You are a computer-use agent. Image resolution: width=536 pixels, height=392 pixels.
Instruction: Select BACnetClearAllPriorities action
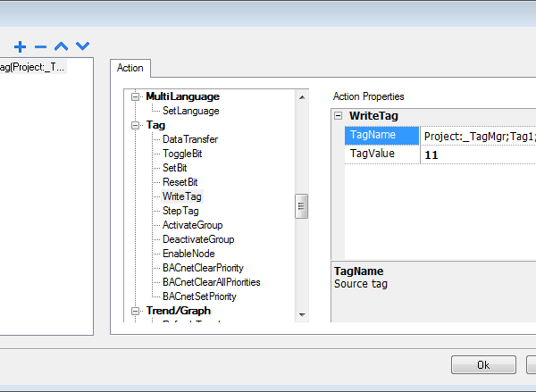[211, 282]
